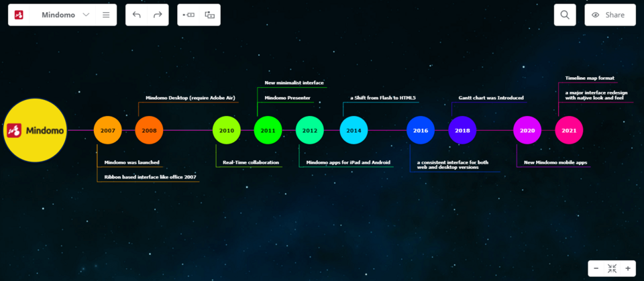Expand the Mindomo title dropdown chevron
Image resolution: width=644 pixels, height=281 pixels.
[86, 15]
